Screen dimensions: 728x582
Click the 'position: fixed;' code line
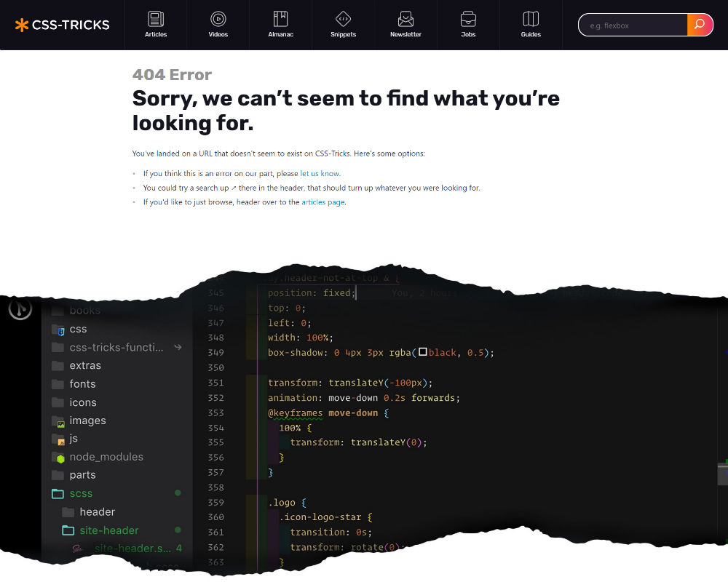coord(312,293)
